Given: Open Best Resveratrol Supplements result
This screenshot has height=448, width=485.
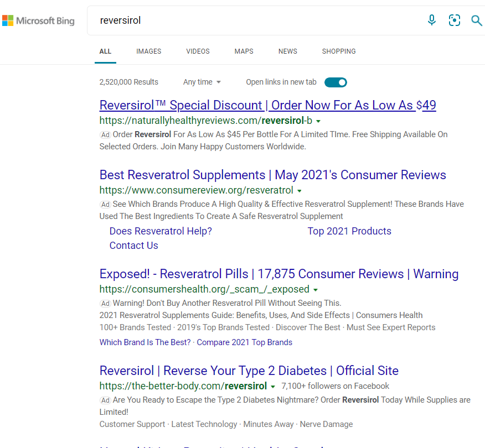Looking at the screenshot, I should tap(272, 175).
